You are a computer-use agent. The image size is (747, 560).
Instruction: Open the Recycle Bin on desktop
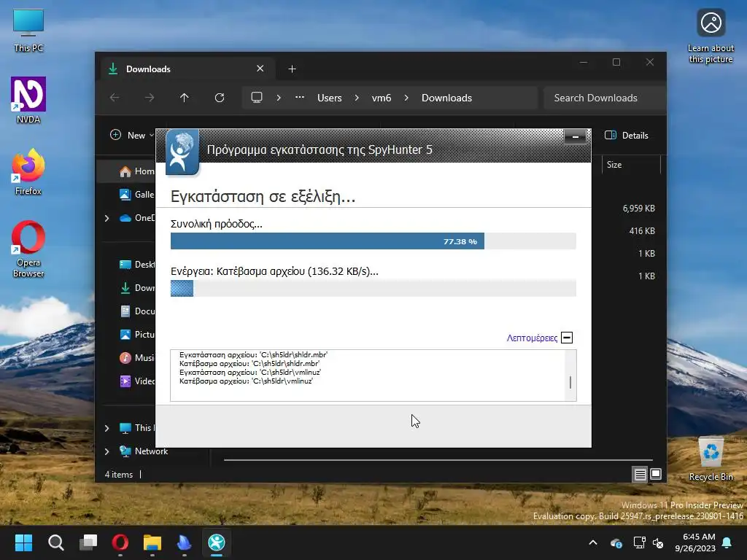coord(711,459)
